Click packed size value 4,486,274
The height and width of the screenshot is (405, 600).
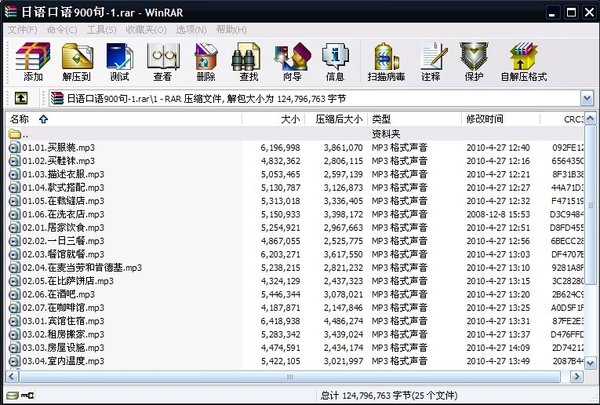pyautogui.click(x=343, y=321)
